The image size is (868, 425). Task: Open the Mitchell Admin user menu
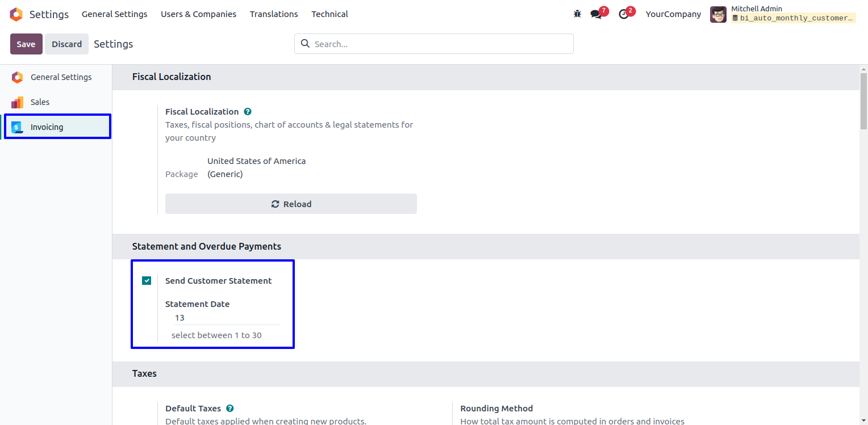(x=783, y=14)
